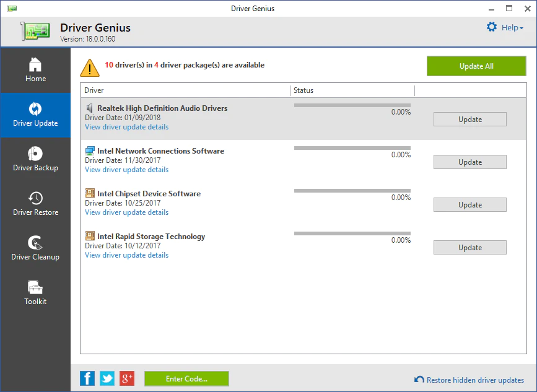This screenshot has height=392, width=537.
Task: Click the Realtek audio progress bar
Action: point(352,105)
